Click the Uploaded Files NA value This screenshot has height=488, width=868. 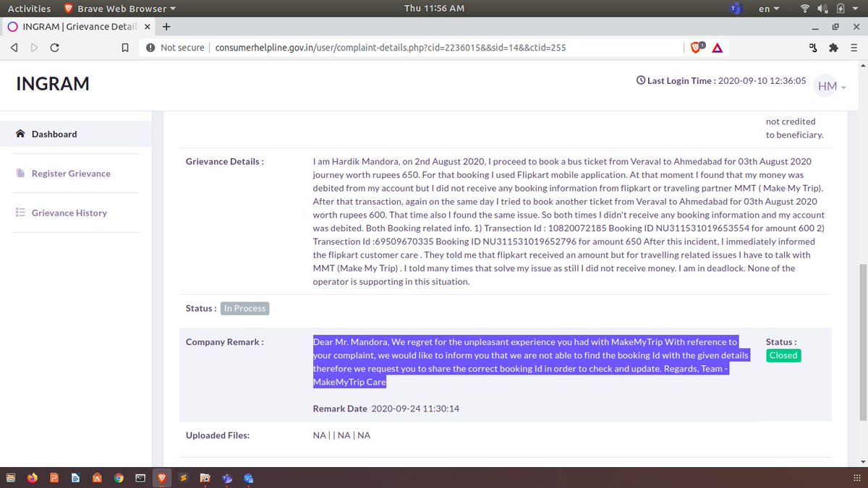tap(341, 435)
